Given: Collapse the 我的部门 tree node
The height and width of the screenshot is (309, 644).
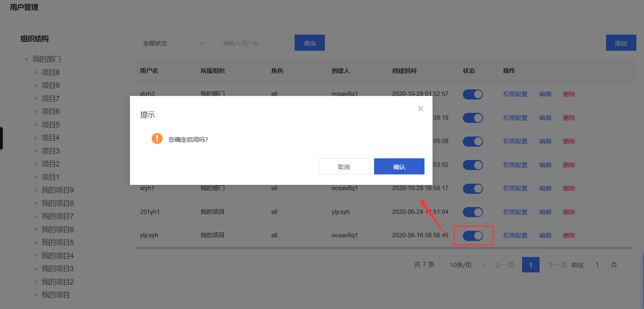Looking at the screenshot, I should 26,60.
